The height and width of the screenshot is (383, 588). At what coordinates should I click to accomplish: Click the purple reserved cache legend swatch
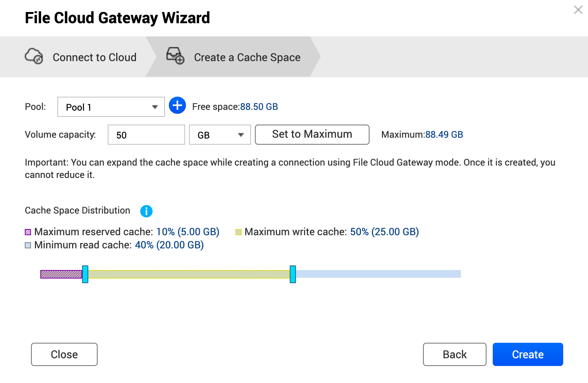click(28, 232)
